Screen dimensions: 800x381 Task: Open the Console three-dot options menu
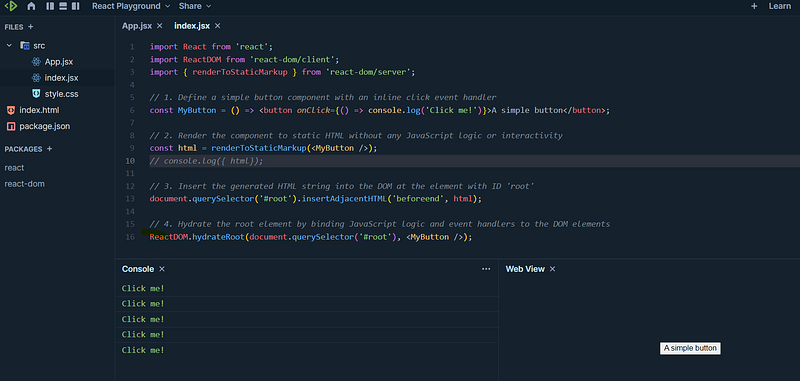[486, 269]
